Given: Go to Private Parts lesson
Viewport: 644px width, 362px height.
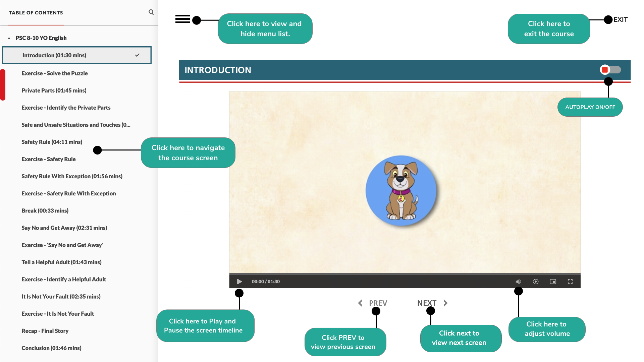Looking at the screenshot, I should (54, 90).
